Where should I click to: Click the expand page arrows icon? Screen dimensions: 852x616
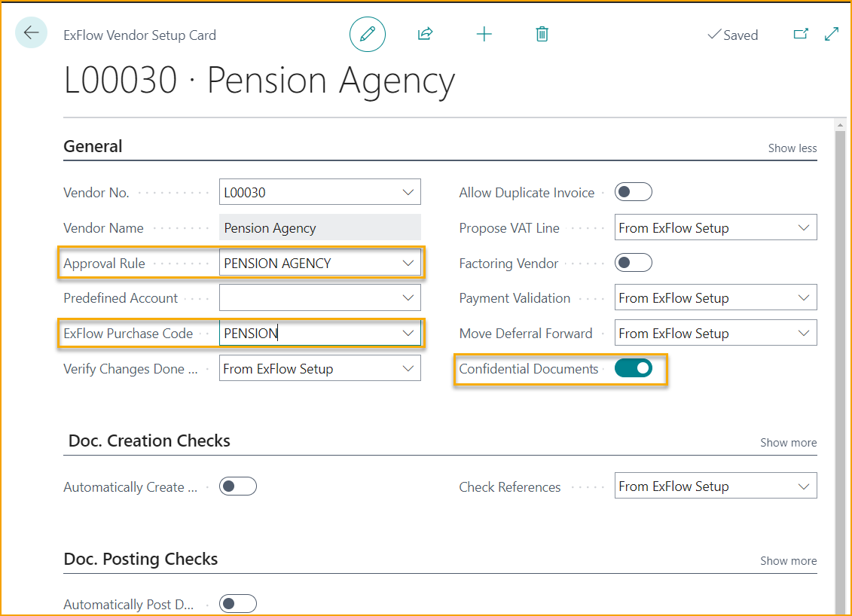(832, 34)
